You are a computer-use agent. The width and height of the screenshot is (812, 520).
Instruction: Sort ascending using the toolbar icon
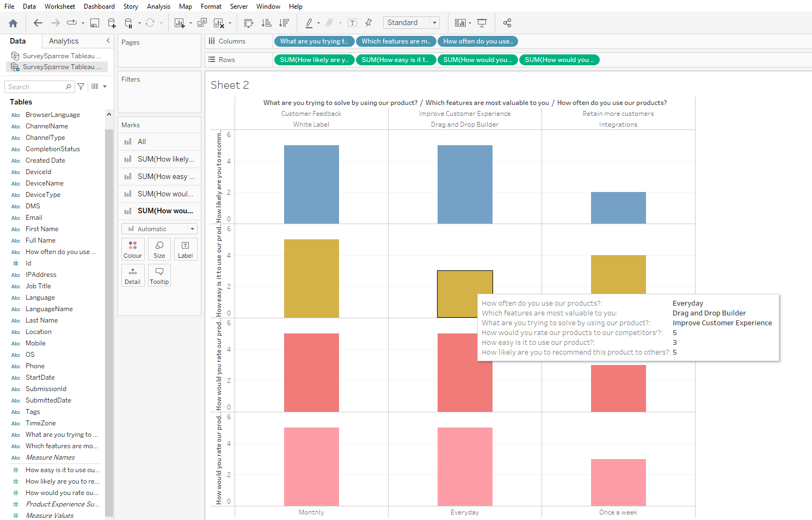[266, 23]
